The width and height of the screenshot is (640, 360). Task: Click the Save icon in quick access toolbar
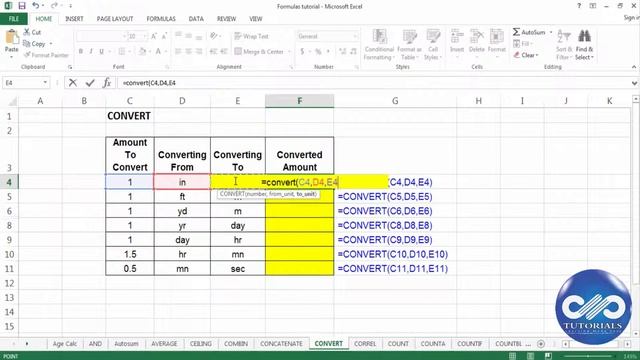22,6
